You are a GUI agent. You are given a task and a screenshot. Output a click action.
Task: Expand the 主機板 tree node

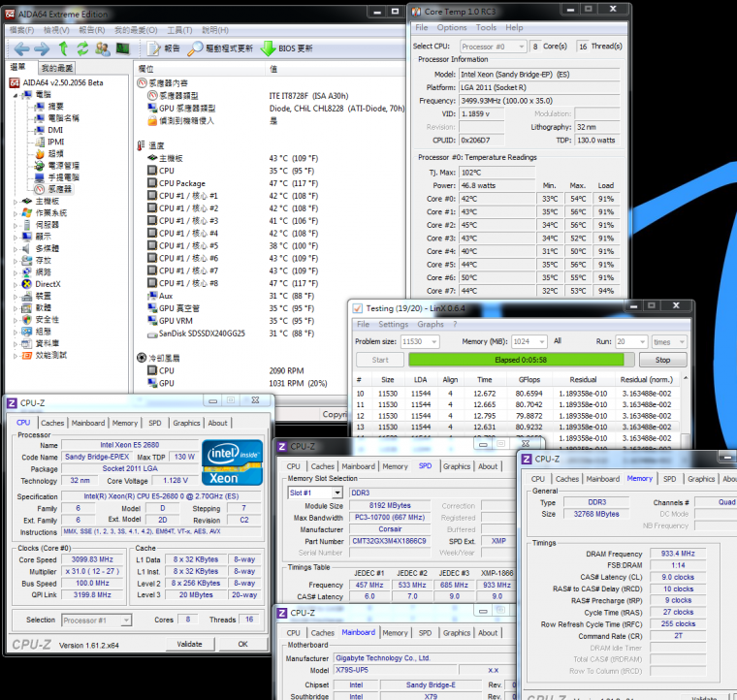coord(14,201)
